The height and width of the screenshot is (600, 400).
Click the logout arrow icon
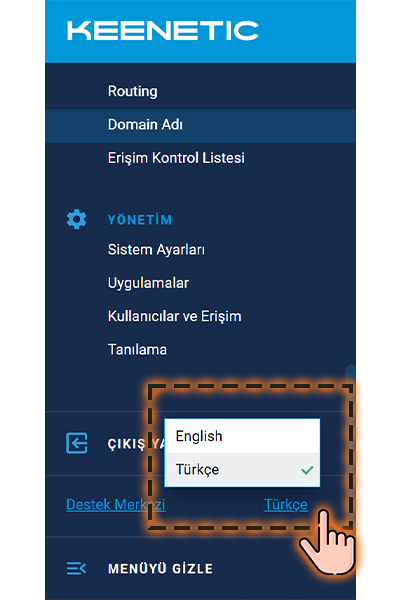(x=77, y=443)
